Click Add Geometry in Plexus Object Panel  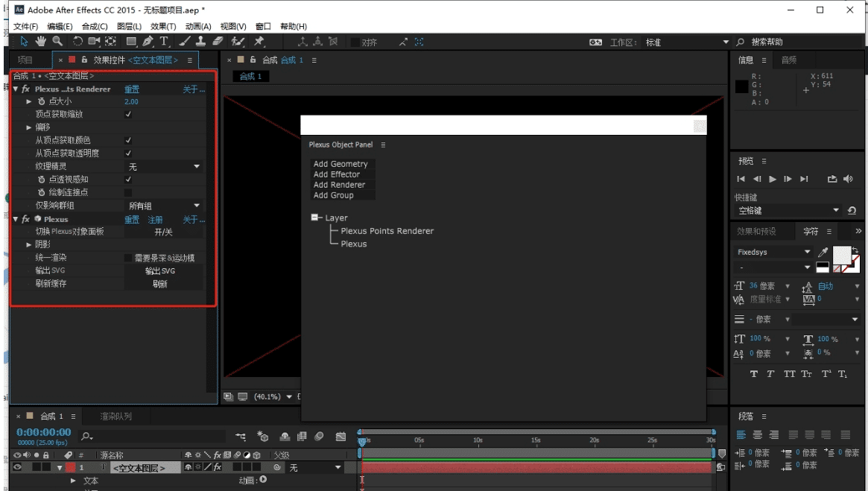tap(340, 164)
